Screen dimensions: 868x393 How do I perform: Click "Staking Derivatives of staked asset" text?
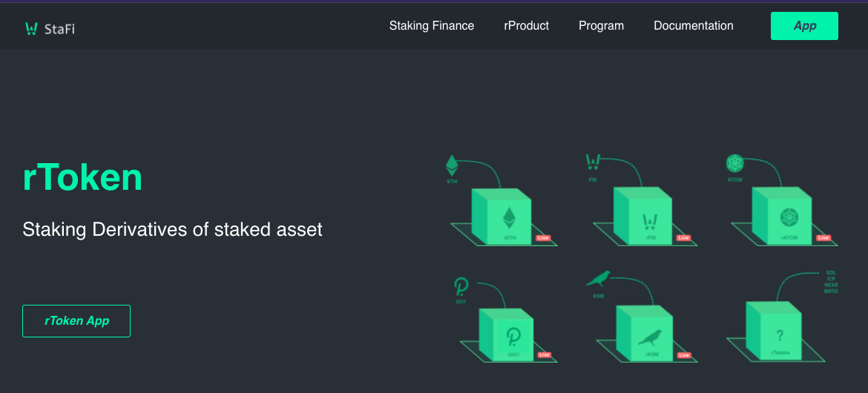pyautogui.click(x=172, y=229)
